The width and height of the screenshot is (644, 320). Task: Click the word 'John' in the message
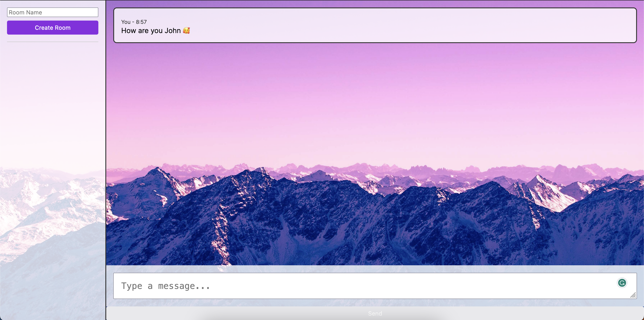173,31
